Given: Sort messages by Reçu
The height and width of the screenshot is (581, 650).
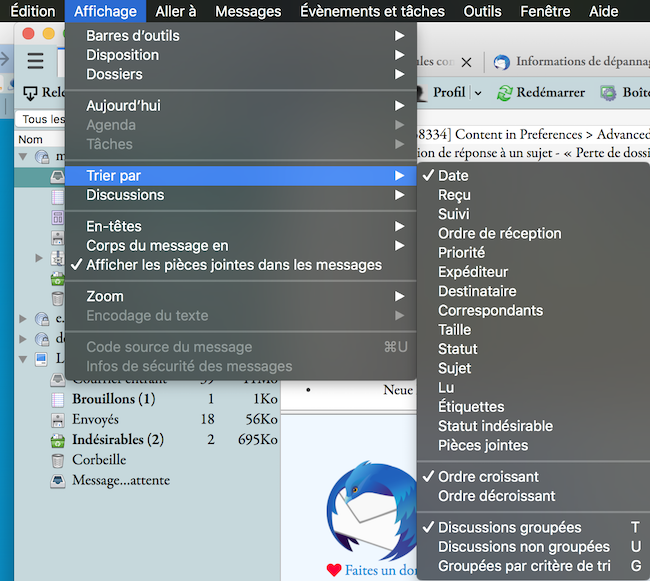Looking at the screenshot, I should pos(533,195).
